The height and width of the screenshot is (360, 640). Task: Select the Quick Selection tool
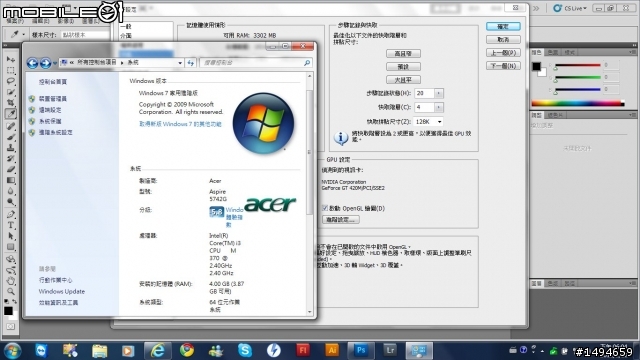[x=11, y=92]
